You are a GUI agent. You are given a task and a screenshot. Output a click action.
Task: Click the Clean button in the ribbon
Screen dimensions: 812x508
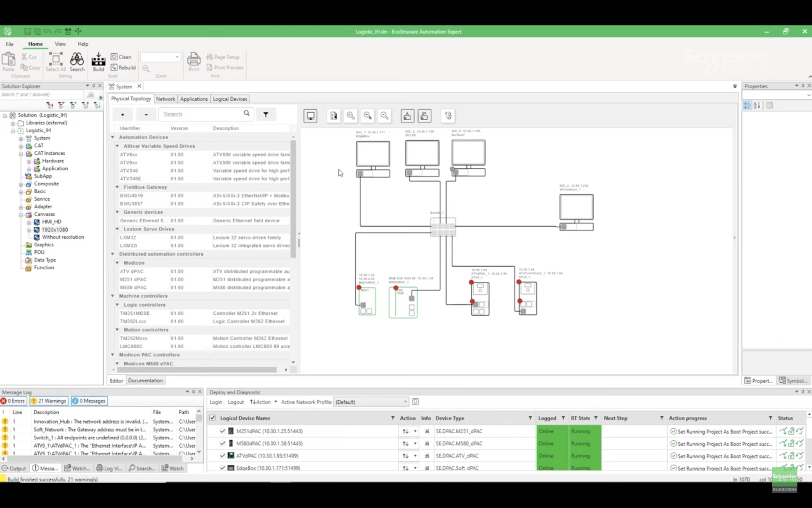121,57
